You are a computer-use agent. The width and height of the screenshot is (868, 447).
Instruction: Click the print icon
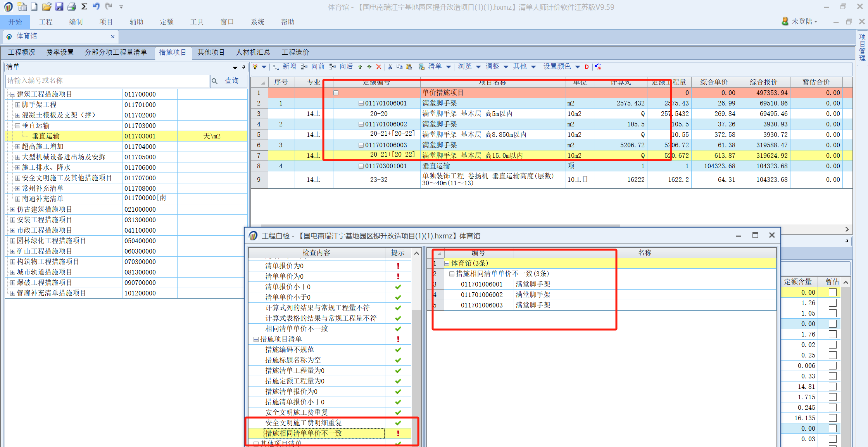click(x=71, y=7)
